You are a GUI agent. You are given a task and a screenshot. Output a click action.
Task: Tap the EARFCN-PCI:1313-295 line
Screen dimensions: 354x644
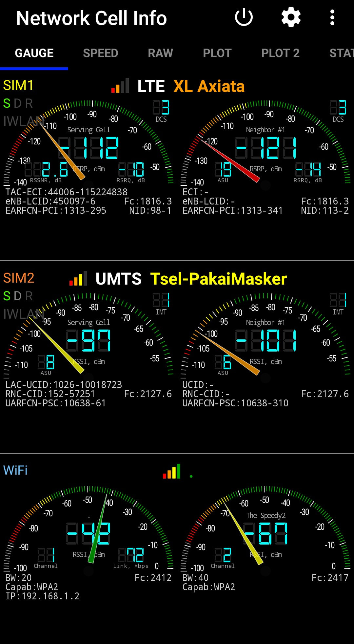click(56, 210)
